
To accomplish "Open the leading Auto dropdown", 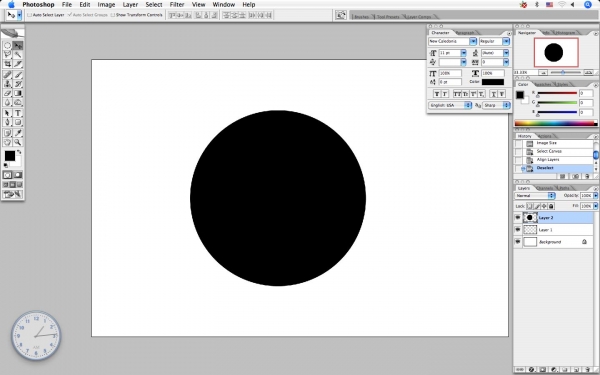I will pyautogui.click(x=506, y=53).
